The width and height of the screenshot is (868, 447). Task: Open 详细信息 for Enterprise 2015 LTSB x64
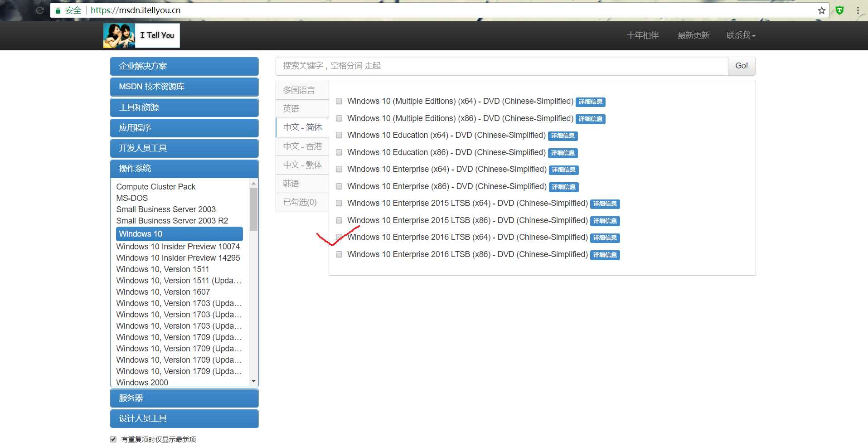(605, 204)
